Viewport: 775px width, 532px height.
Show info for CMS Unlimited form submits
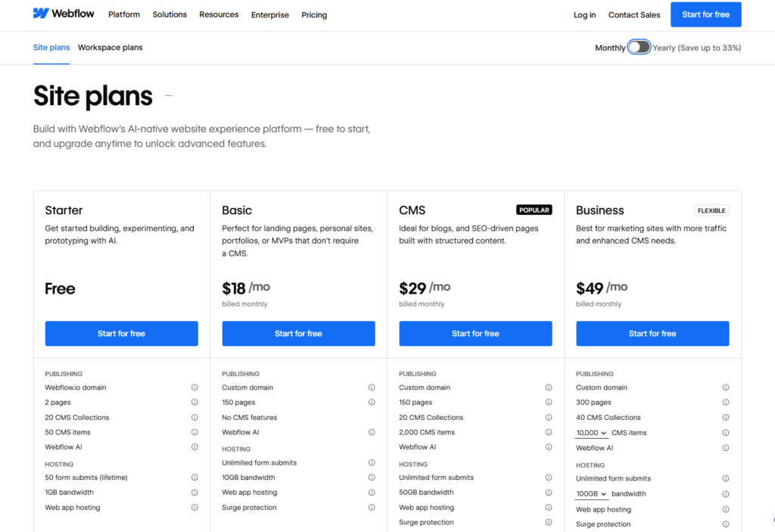pos(549,477)
